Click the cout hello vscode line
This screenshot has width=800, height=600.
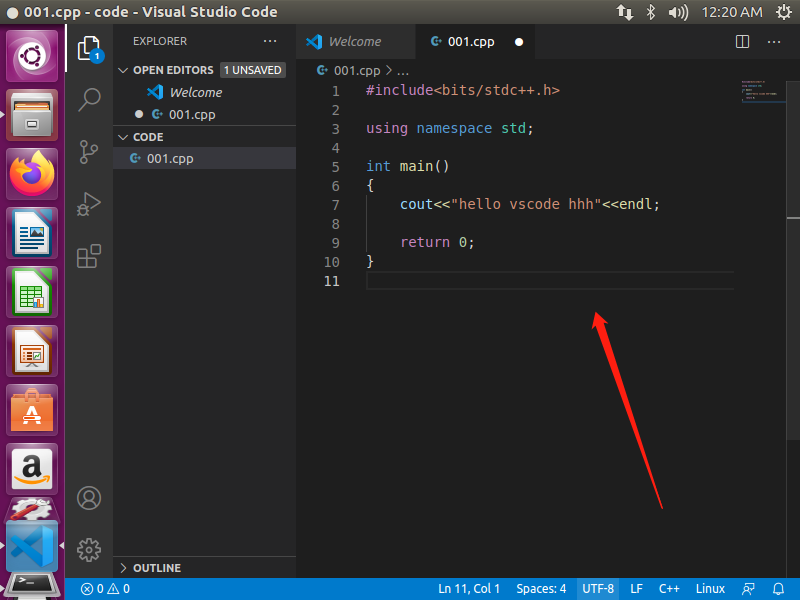530,205
